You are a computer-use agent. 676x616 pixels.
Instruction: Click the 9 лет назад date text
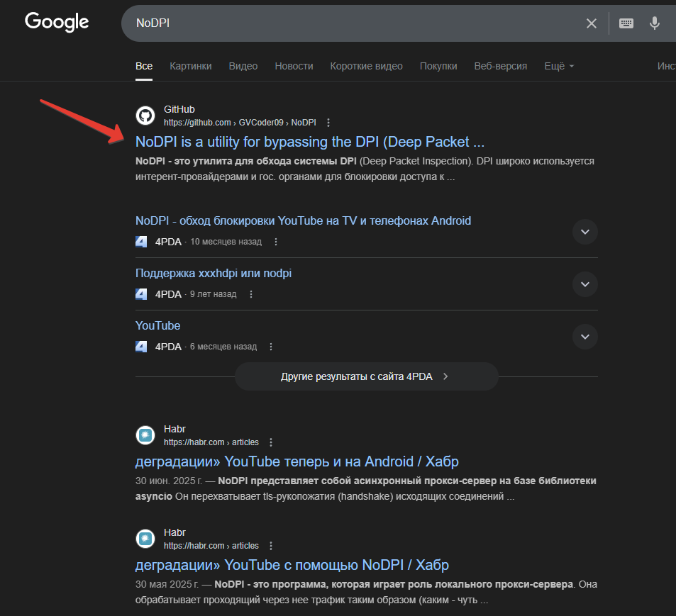pos(213,294)
